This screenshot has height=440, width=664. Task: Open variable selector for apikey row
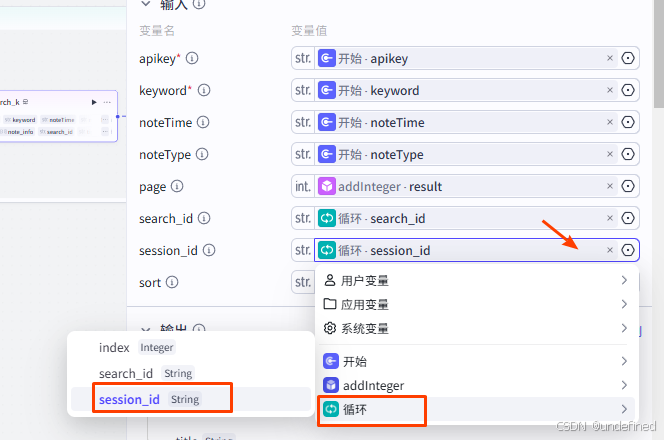(x=628, y=58)
